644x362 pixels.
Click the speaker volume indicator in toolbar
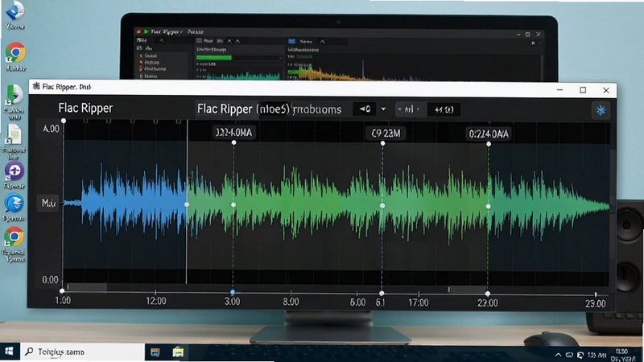pos(365,109)
